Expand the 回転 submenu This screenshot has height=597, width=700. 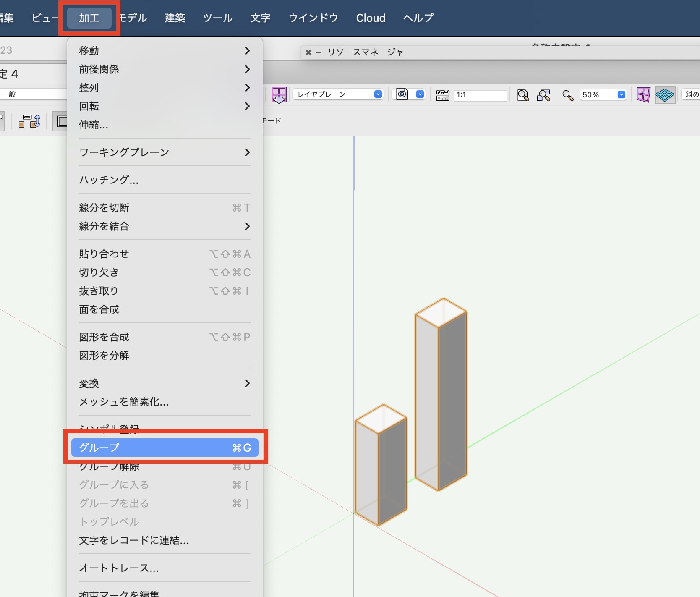165,106
